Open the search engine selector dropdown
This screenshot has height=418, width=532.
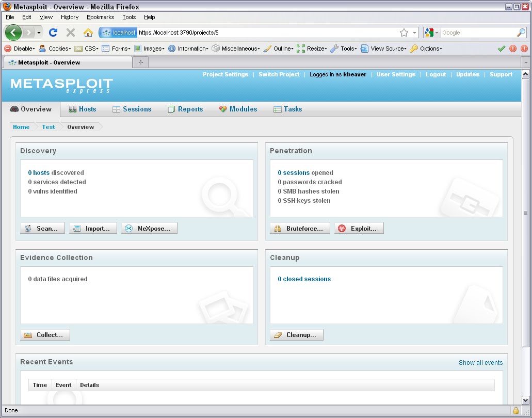pos(431,33)
